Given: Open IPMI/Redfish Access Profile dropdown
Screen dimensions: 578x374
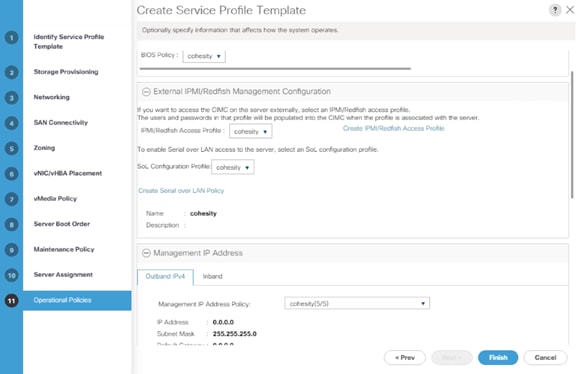Looking at the screenshot, I should point(251,132).
